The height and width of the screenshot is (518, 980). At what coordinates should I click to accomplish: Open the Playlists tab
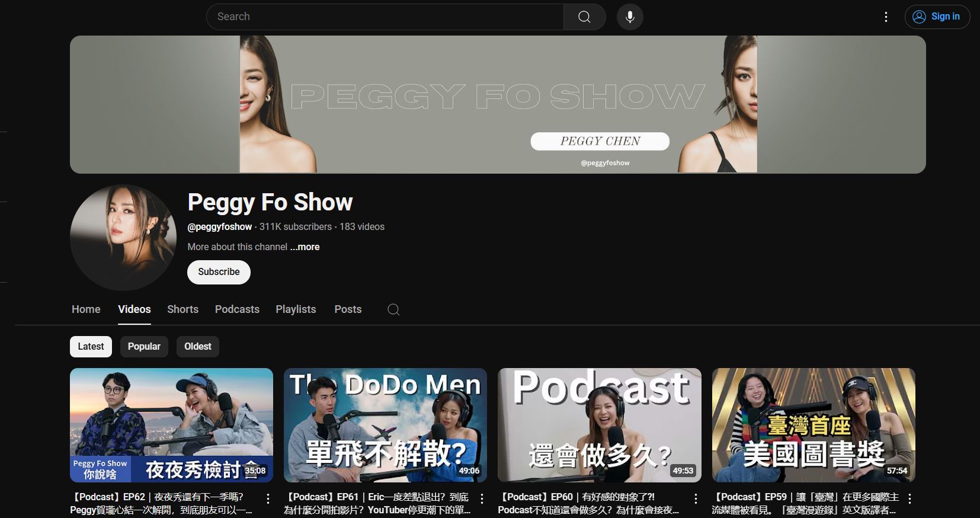(x=296, y=309)
